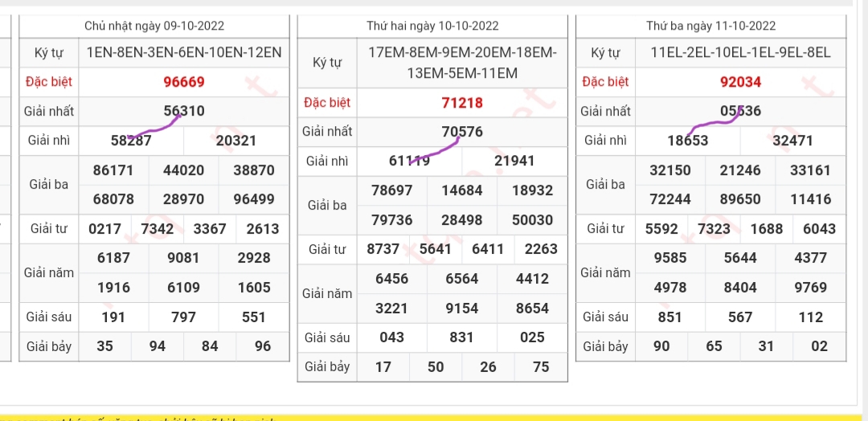Click second prize number 21941
Screen dimensions: 868x421
514,161
